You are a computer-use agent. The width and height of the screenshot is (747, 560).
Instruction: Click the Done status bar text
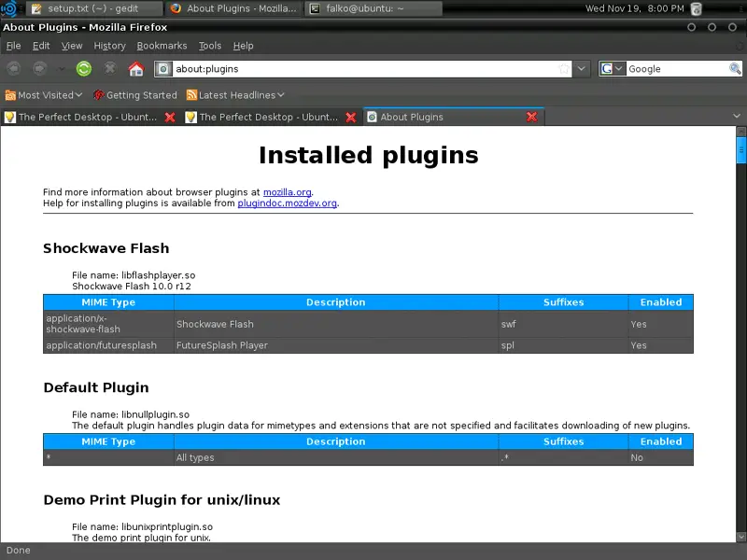[x=18, y=551]
